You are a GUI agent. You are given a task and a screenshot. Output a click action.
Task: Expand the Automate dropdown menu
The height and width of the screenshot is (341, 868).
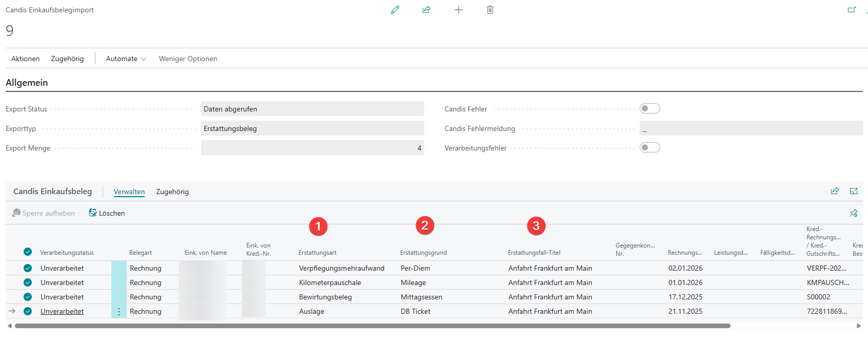[x=126, y=59]
